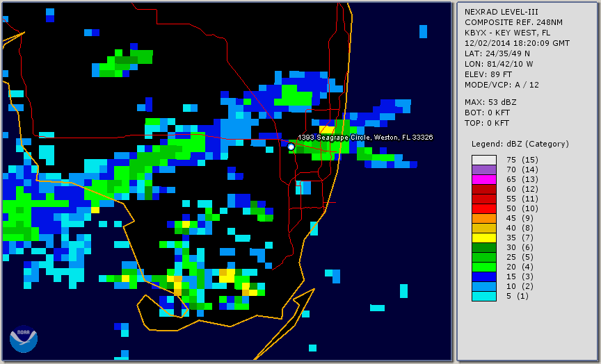Click the ELEV: 89 FT text
The height and width of the screenshot is (364, 601).
click(x=488, y=74)
